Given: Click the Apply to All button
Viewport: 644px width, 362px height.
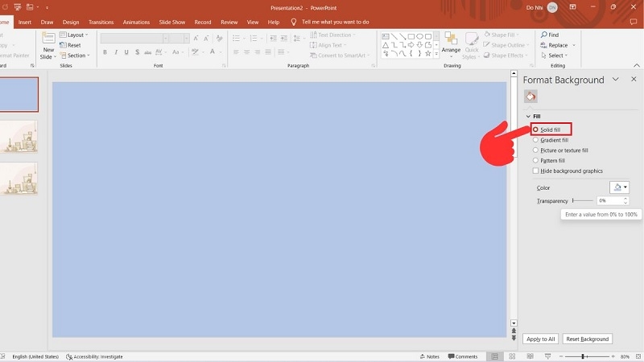Looking at the screenshot, I should click(x=540, y=339).
